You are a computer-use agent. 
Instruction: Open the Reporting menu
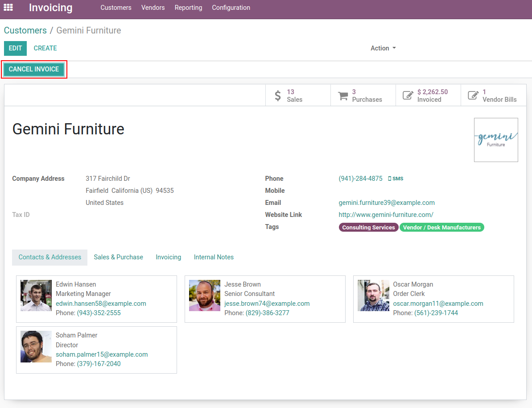tap(188, 8)
